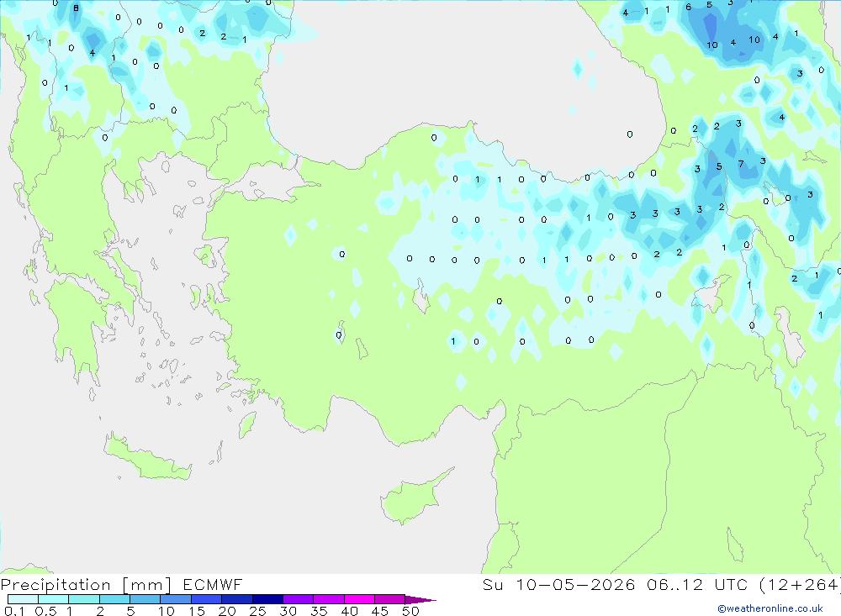The height and width of the screenshot is (616, 841).
Task: Click the legend tick label '45'
Action: coord(380,611)
